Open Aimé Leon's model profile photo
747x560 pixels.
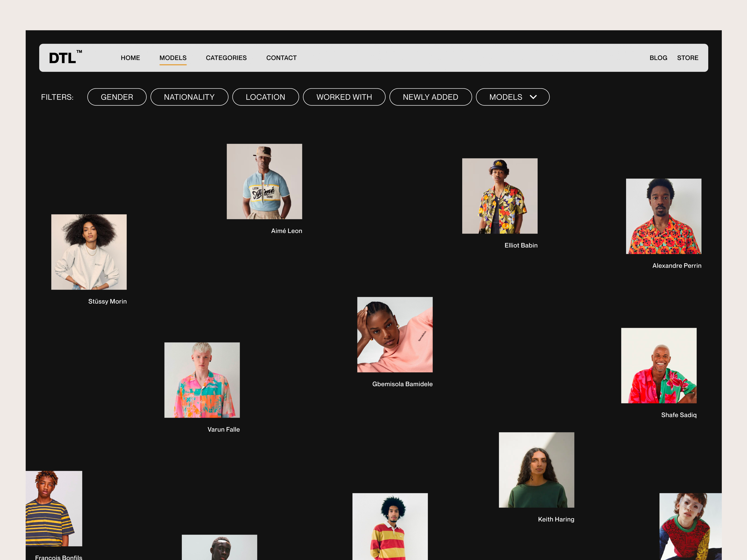point(264,181)
